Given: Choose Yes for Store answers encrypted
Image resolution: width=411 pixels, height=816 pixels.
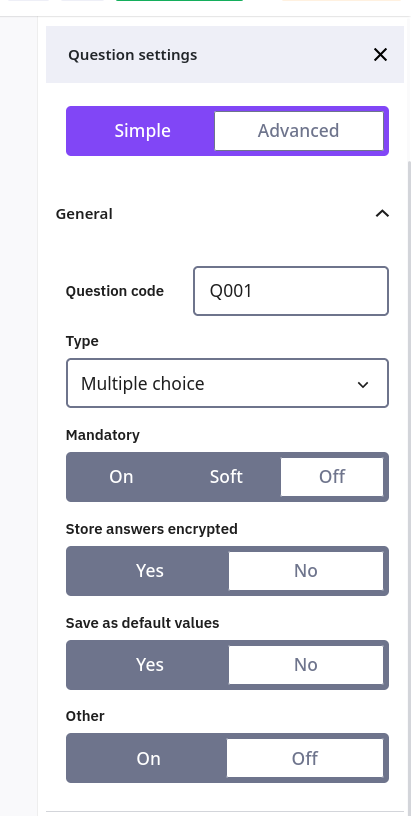Looking at the screenshot, I should click(150, 571).
